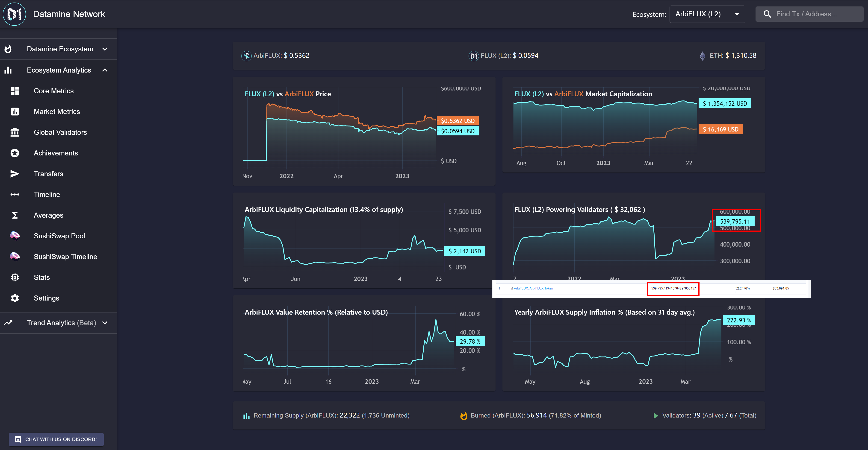
Task: Open Settings from sidebar
Action: coord(59,298)
